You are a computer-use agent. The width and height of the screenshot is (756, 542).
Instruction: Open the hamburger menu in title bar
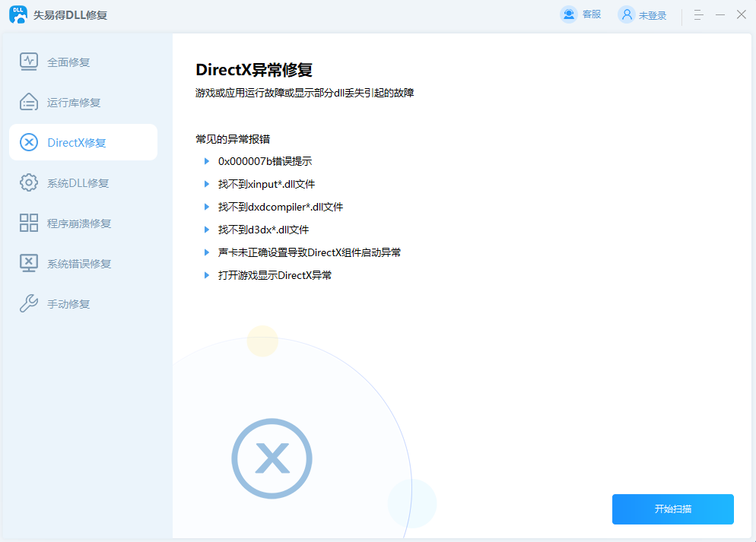(698, 14)
